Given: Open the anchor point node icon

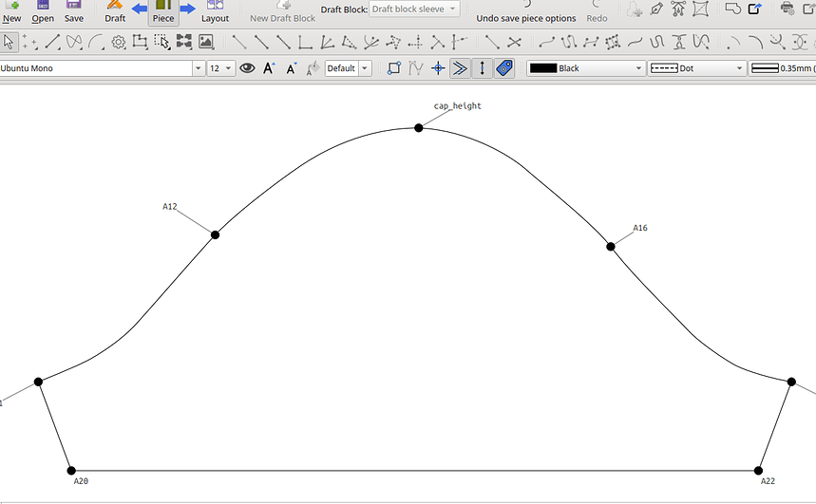Looking at the screenshot, I should (x=678, y=9).
